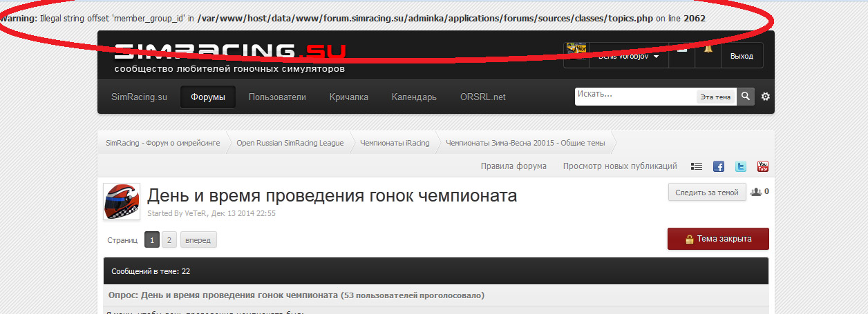Click the magnifying glass search button
The height and width of the screenshot is (314, 868).
coord(745,97)
